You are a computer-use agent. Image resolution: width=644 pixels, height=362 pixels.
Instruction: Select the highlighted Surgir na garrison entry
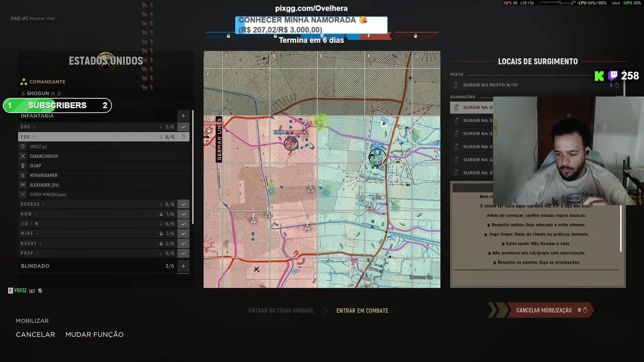[x=472, y=108]
